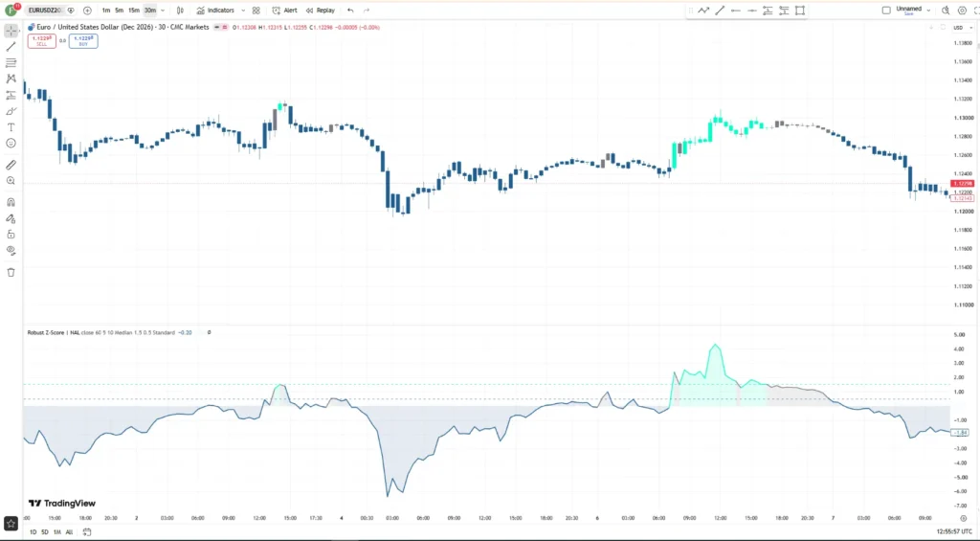Start bar Replay mode
Viewport: 980px width, 541px height.
click(321, 10)
